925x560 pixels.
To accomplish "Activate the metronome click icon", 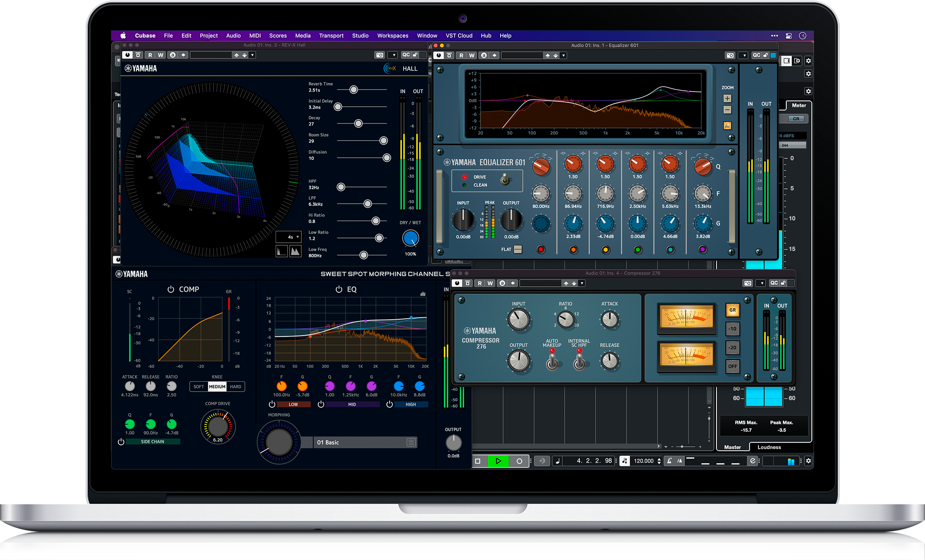I will (x=669, y=461).
